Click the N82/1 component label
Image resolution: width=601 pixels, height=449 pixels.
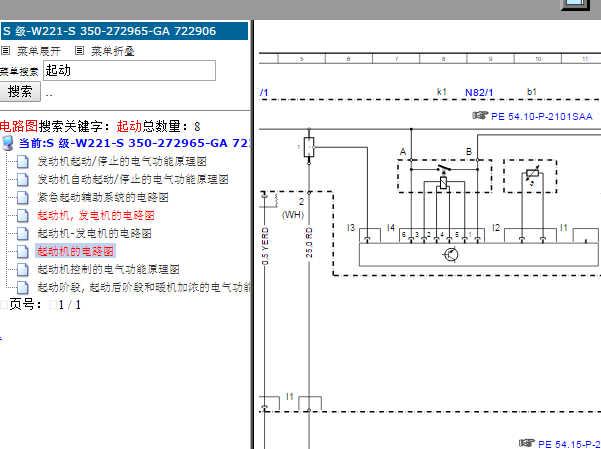pos(479,92)
